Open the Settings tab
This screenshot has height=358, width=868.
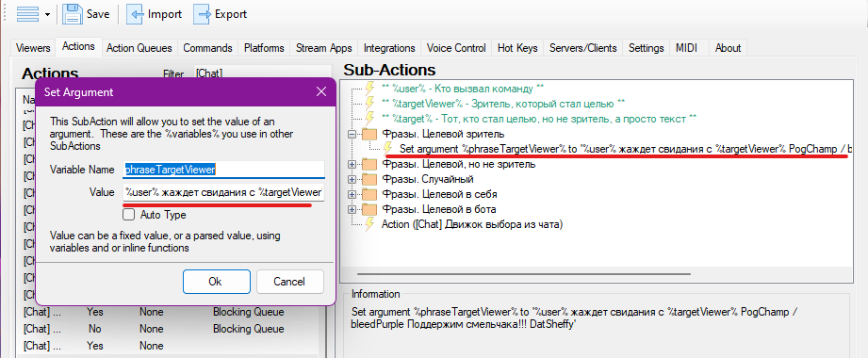pos(646,48)
